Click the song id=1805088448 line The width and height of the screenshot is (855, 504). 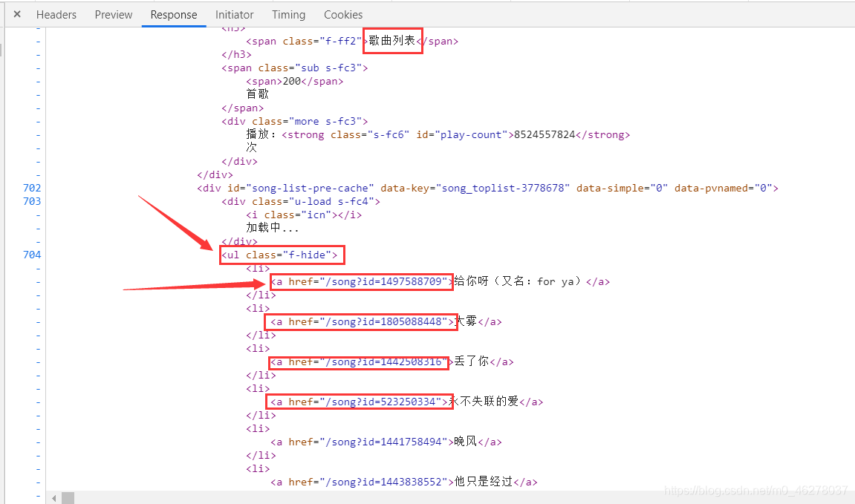click(x=386, y=321)
